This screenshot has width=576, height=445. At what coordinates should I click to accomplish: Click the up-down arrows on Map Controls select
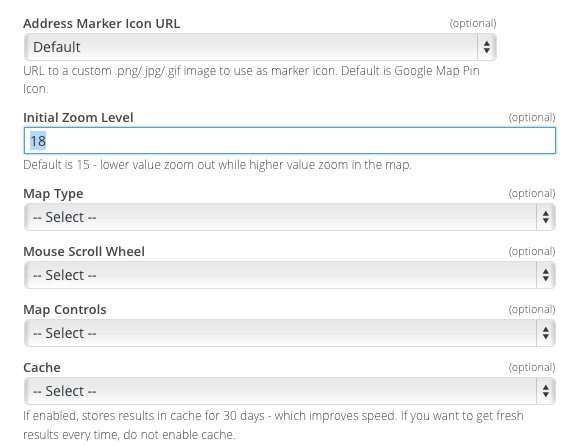[x=546, y=333]
